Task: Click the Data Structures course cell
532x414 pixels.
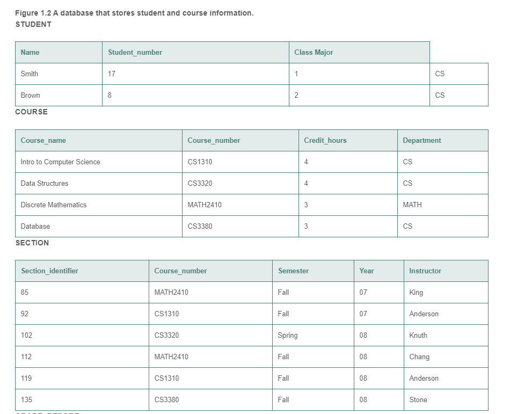Action: point(45,183)
